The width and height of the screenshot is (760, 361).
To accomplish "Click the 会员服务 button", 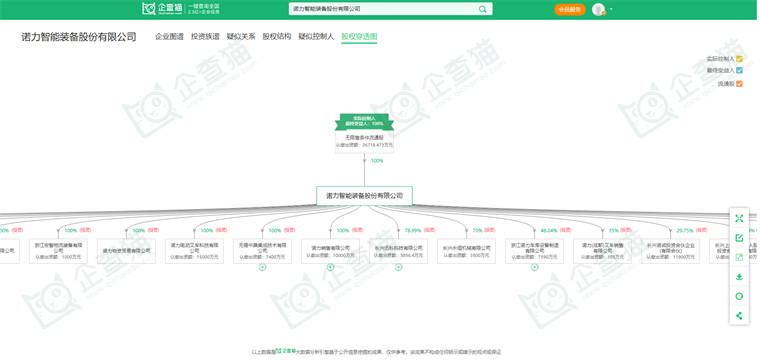I will pyautogui.click(x=570, y=9).
